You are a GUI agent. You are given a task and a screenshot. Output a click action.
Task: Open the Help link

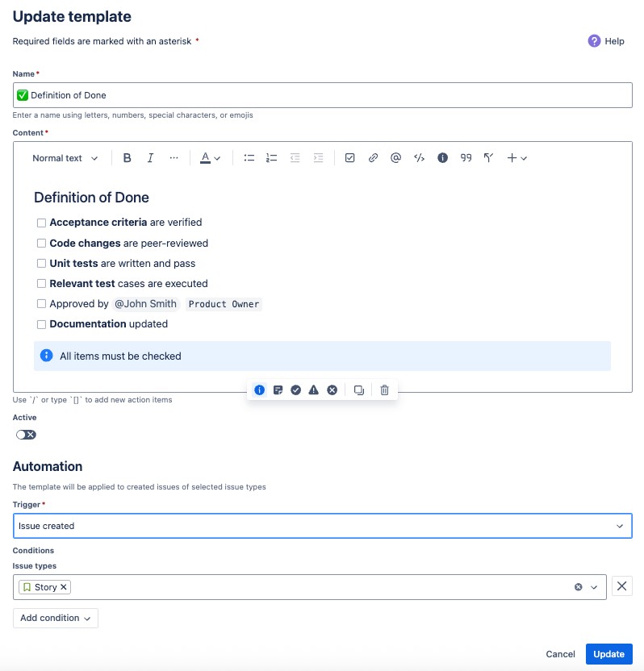click(606, 41)
